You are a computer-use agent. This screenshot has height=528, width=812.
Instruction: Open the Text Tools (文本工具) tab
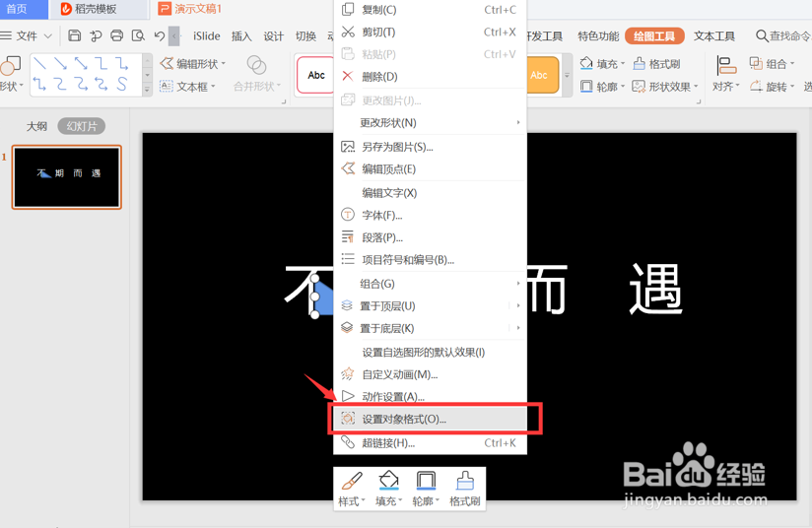pyautogui.click(x=714, y=35)
